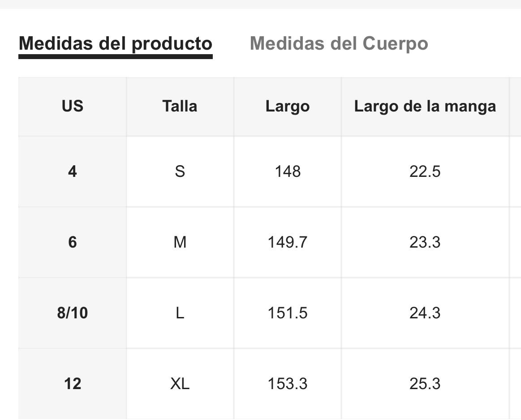This screenshot has width=521, height=420.
Task: Click the Largo value 151.5
Action: coord(288,313)
